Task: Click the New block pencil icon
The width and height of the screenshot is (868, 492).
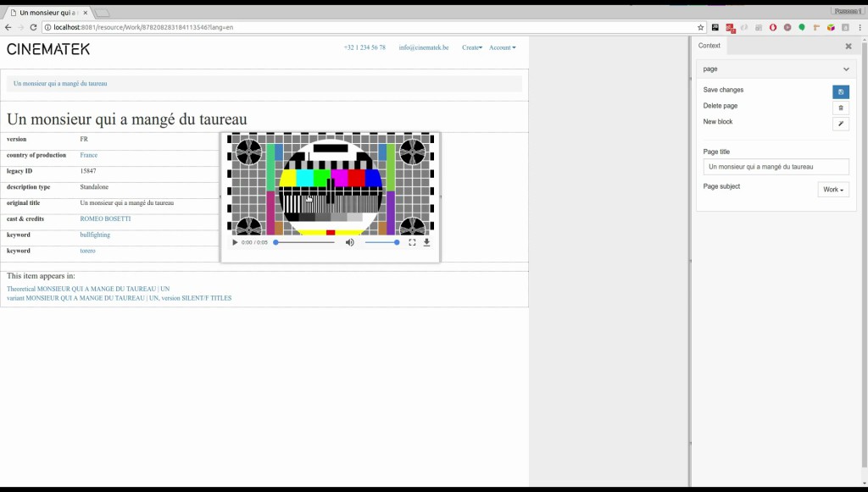Action: coord(840,124)
